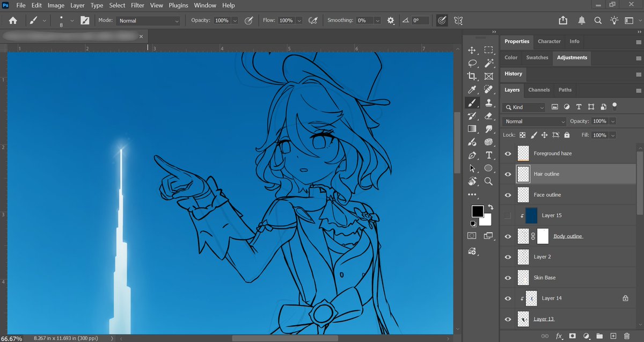Screen dimensions: 644x342
Task: Open the layer Fill dropdown arrow
Action: pyautogui.click(x=613, y=135)
